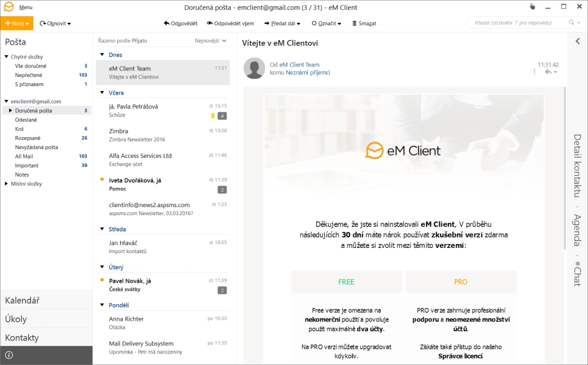Click the quick reply arrow in message header
The height and width of the screenshot is (365, 588).
click(548, 72)
